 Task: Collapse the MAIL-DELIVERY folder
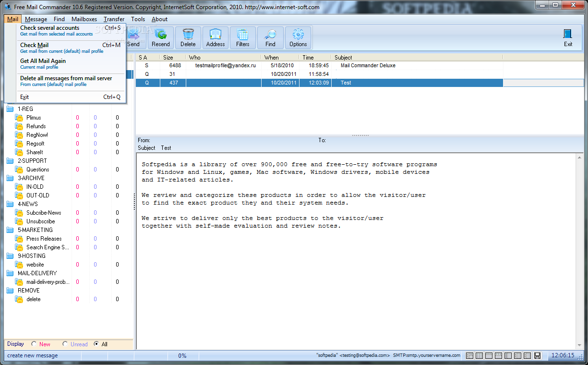click(x=10, y=273)
